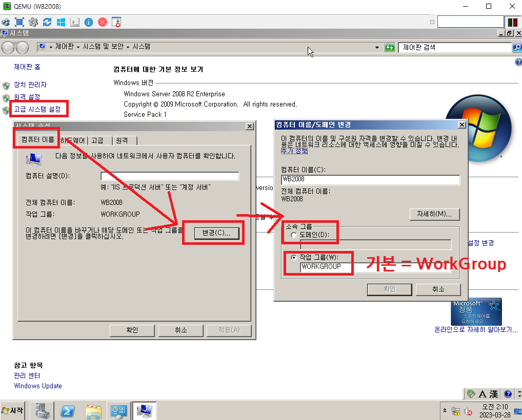
Task: Open 온라인으로 자세히 알아보기 link
Action: (x=476, y=329)
